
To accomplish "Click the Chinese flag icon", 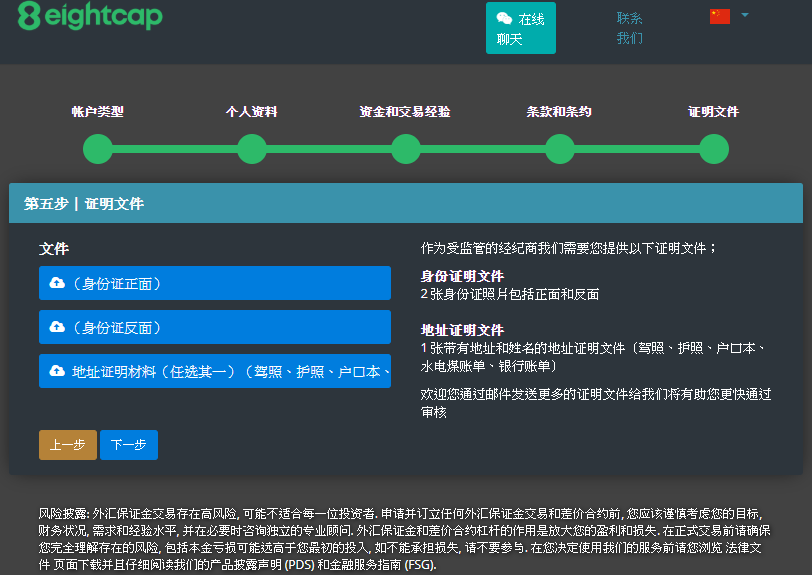I will 720,16.
